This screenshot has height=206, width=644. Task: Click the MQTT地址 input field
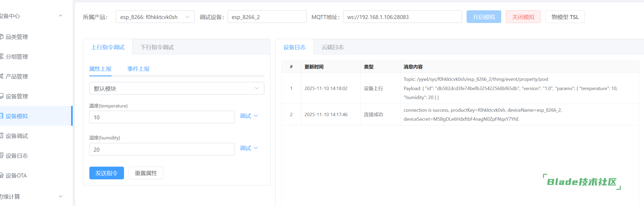pyautogui.click(x=402, y=17)
